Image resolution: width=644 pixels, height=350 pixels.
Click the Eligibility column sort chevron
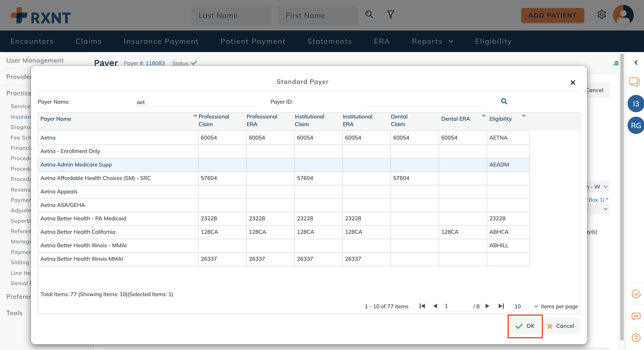524,116
